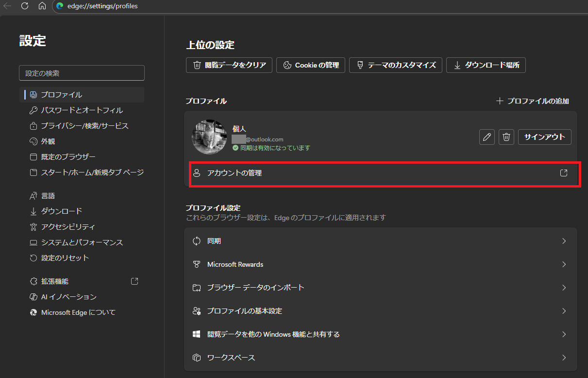This screenshot has height=378, width=588.
Task: Open the 同期 sync settings row
Action: [381, 241]
